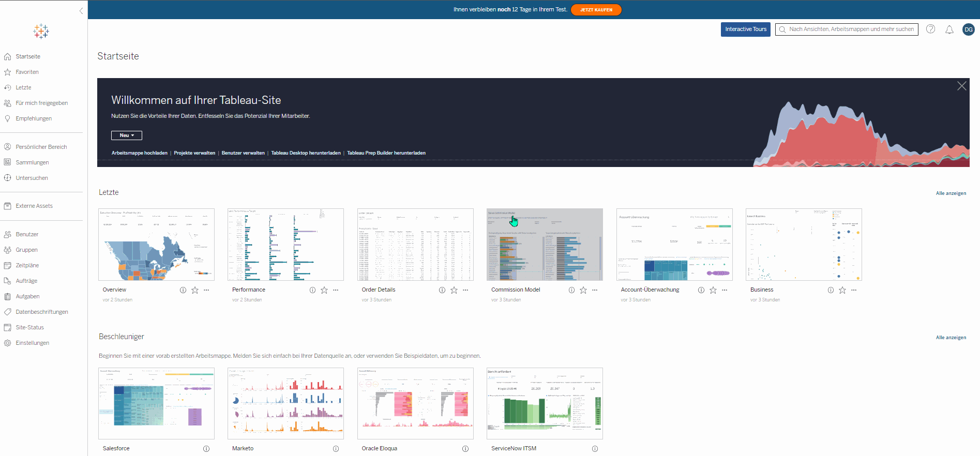The height and width of the screenshot is (456, 980).
Task: Collapse the sidebar with the chevron arrow
Action: (81, 11)
